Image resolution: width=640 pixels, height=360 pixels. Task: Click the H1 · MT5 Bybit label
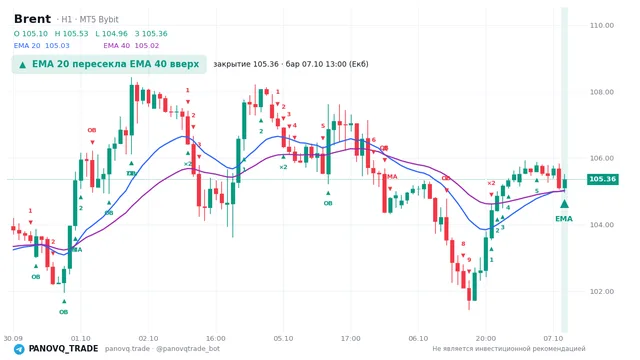click(88, 19)
